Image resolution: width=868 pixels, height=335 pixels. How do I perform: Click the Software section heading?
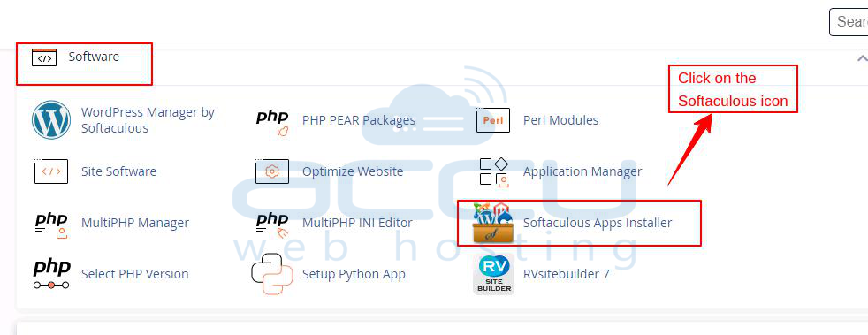94,57
